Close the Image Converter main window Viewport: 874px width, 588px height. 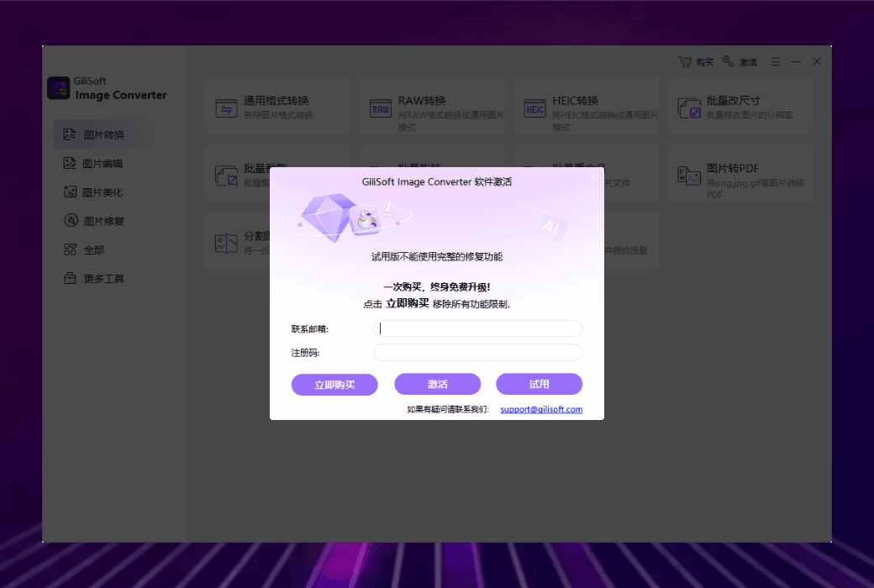pyautogui.click(x=817, y=61)
